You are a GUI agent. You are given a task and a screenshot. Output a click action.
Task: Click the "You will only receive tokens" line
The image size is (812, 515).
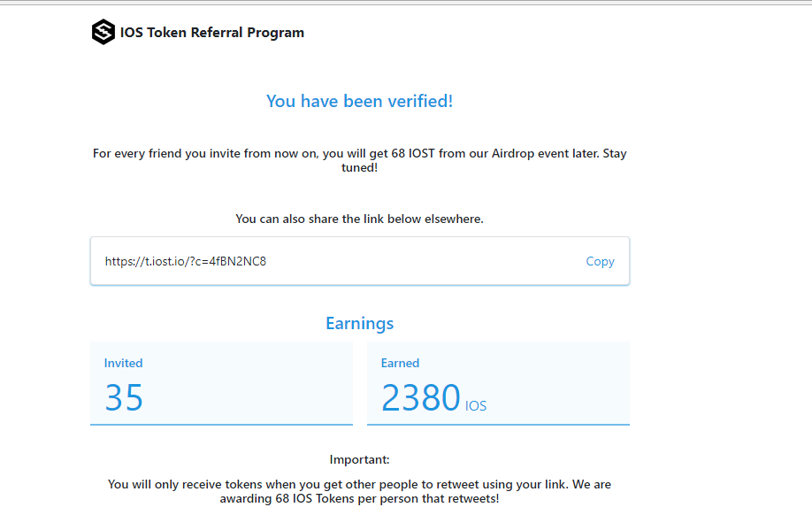click(x=359, y=484)
